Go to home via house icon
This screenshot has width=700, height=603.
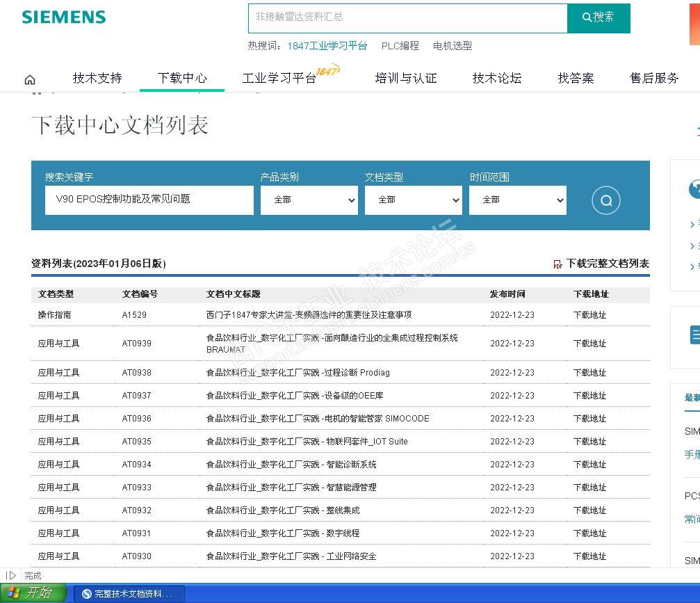[30, 79]
